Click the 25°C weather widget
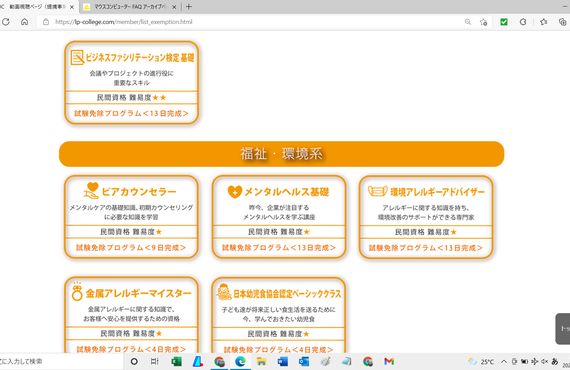The height and width of the screenshot is (370, 570). tap(481, 362)
